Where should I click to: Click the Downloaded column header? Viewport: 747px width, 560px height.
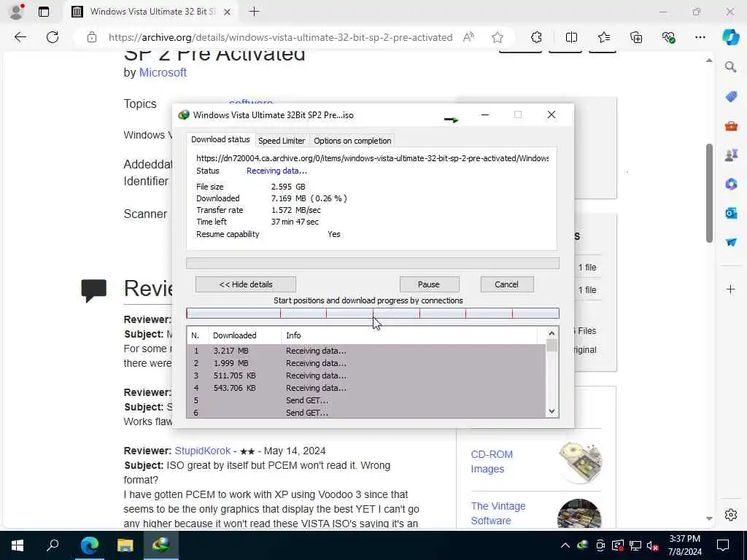245,335
